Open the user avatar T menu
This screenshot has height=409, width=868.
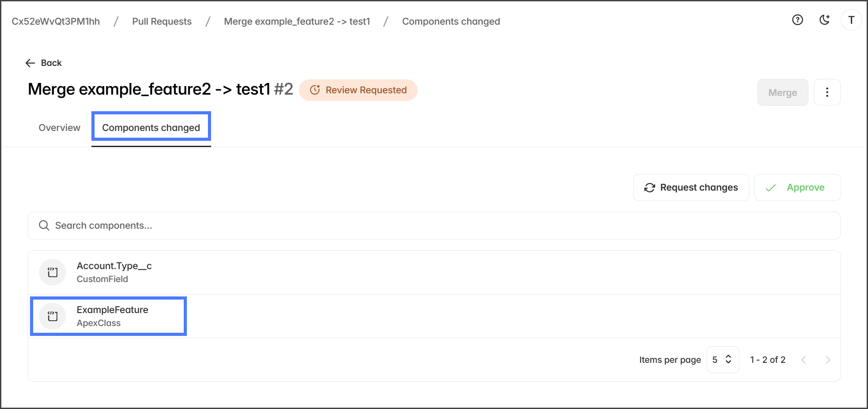(x=851, y=20)
